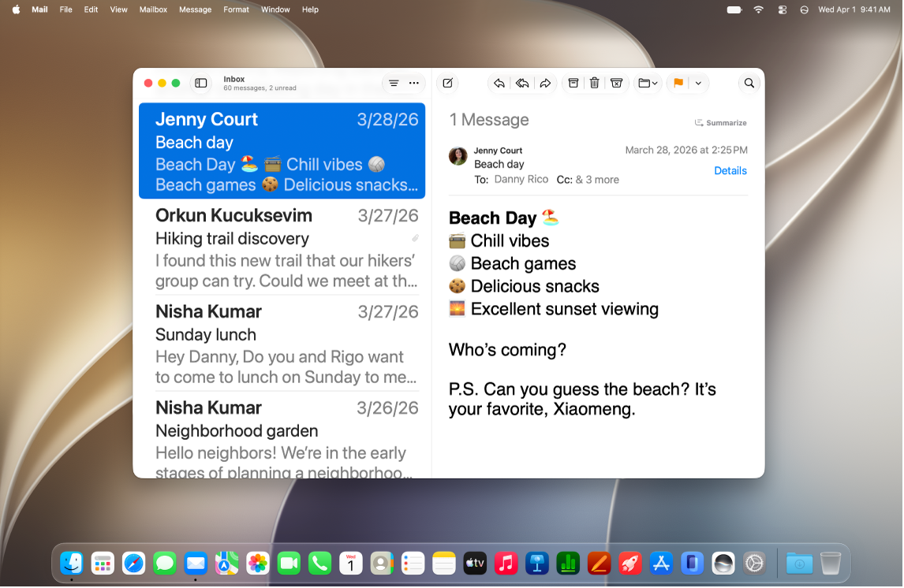
Task: Delete the selected message via trash icon
Action: (595, 84)
